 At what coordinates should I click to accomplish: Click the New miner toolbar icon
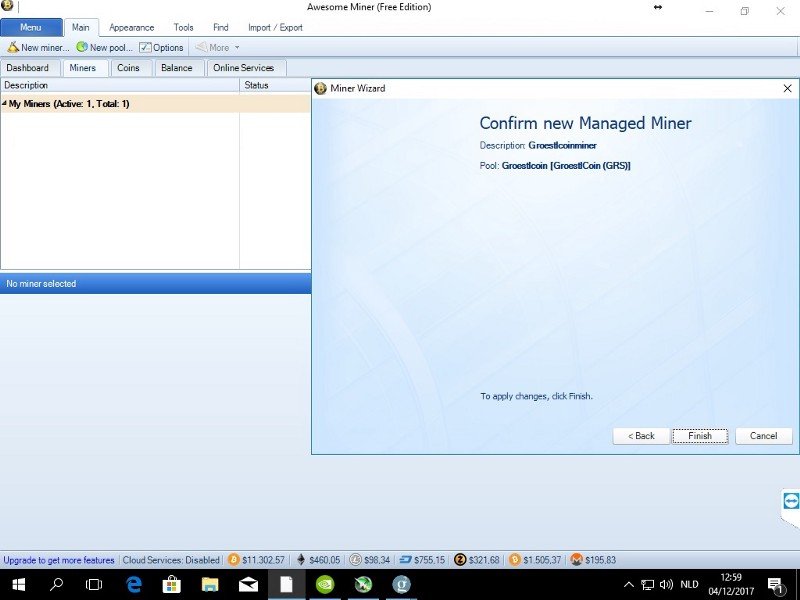pyautogui.click(x=13, y=47)
